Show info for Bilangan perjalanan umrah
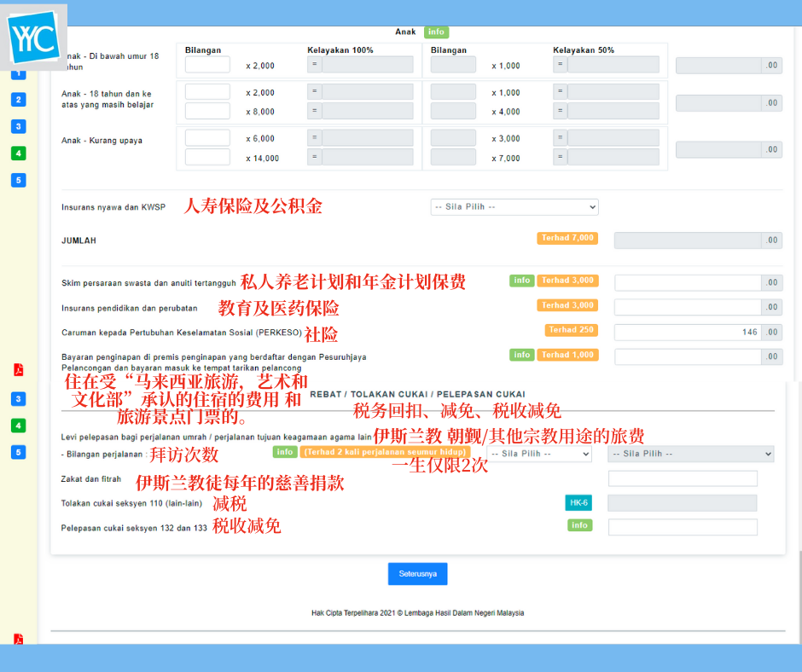This screenshot has height=672, width=802. (x=285, y=452)
